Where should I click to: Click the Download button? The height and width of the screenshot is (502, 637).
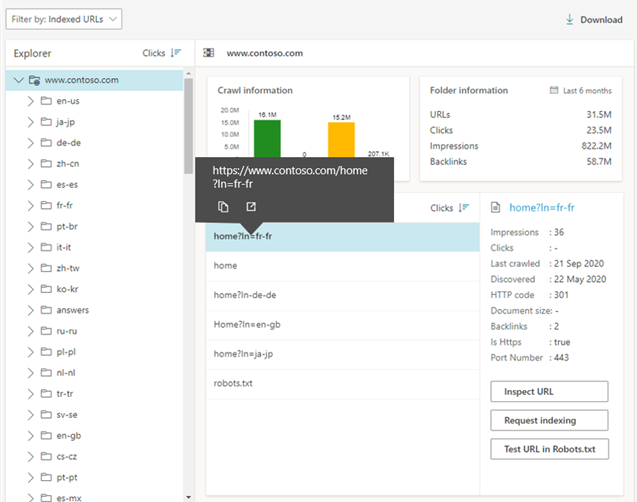(x=594, y=19)
